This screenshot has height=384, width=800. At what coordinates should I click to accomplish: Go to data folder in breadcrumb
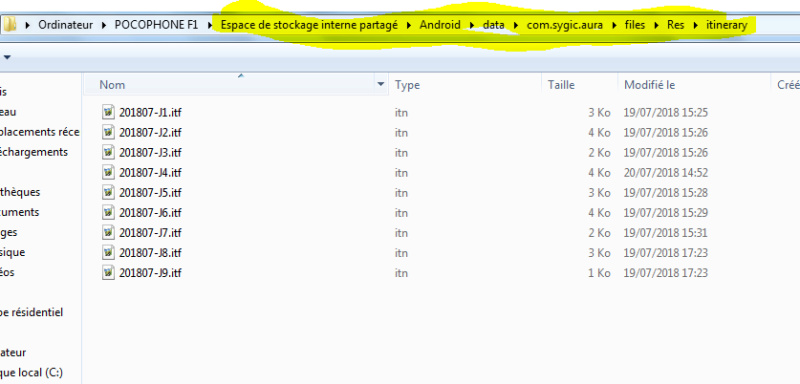pos(493,25)
